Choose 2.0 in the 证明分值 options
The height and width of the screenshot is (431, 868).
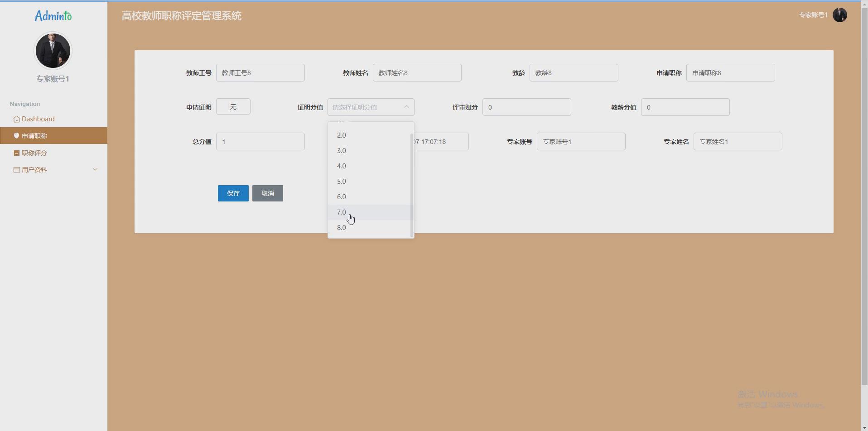click(341, 134)
